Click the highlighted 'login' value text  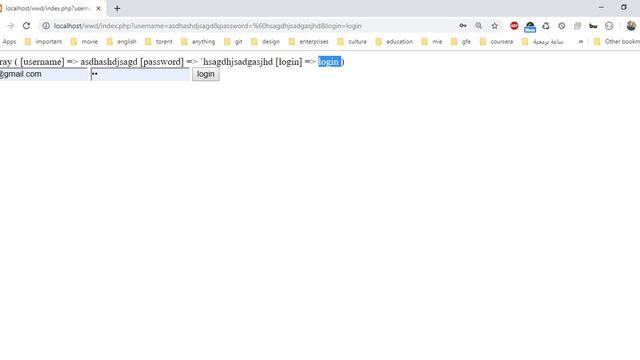(x=329, y=62)
